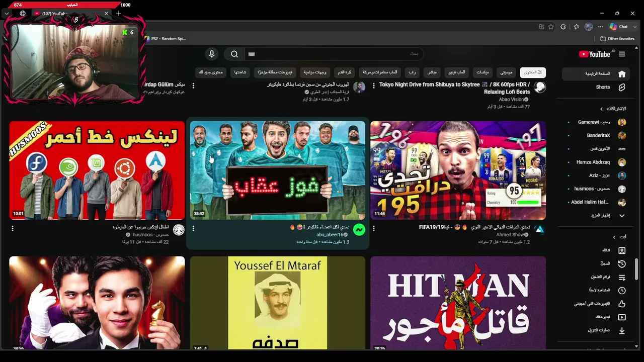Play the Youssef El Mtaraf thumbnail video
Viewport: 644px width, 362px height.
(278, 303)
